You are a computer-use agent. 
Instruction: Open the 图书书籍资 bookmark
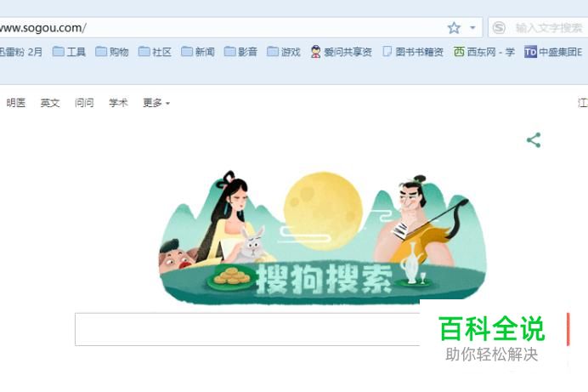coord(413,52)
